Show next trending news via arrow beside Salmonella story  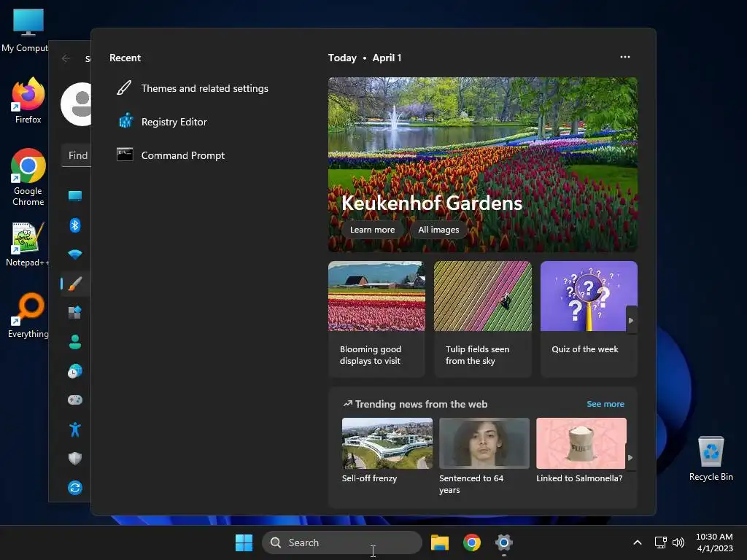coord(630,458)
